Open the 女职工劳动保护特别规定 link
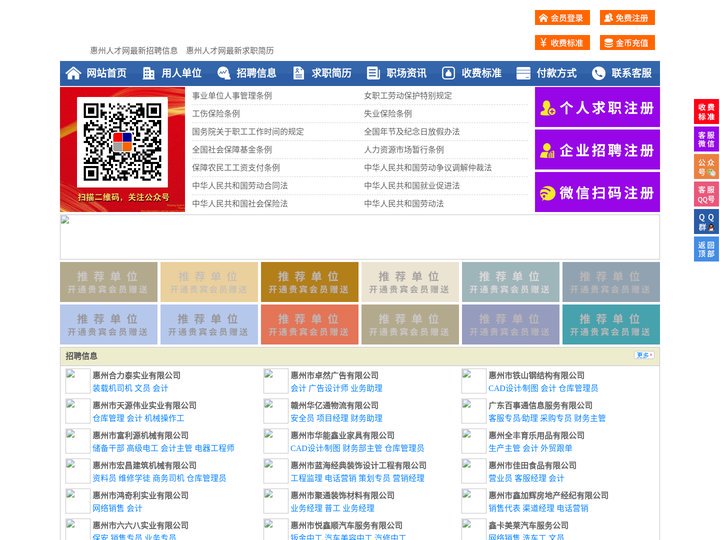The height and width of the screenshot is (540, 720). [408, 96]
